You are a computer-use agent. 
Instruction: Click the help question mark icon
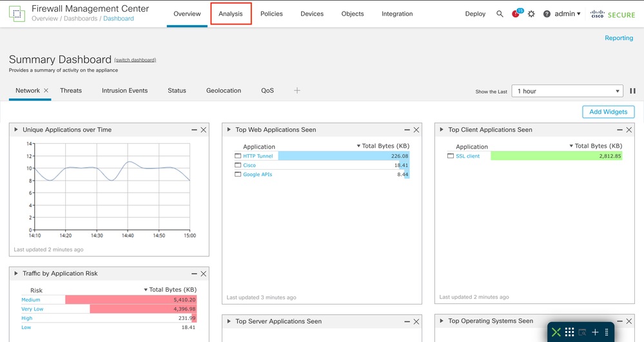(547, 14)
